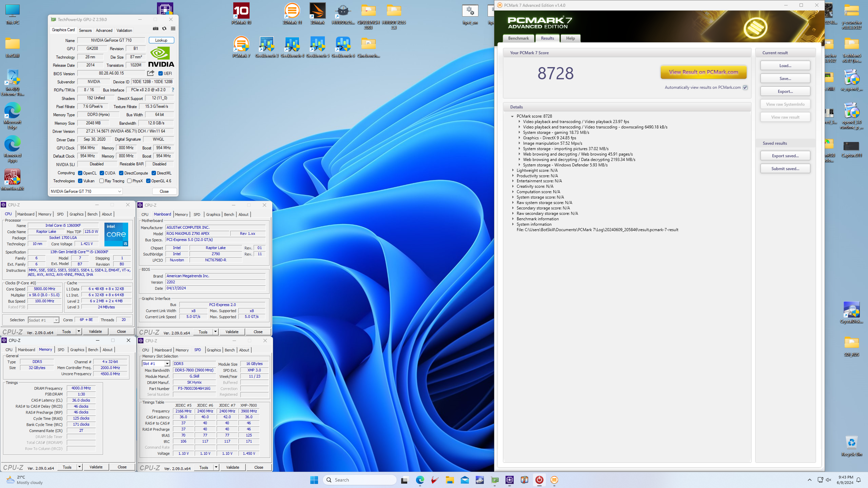The image size is (868, 488).
Task: Open the Microsoft Edge desktop icon
Action: [12, 116]
